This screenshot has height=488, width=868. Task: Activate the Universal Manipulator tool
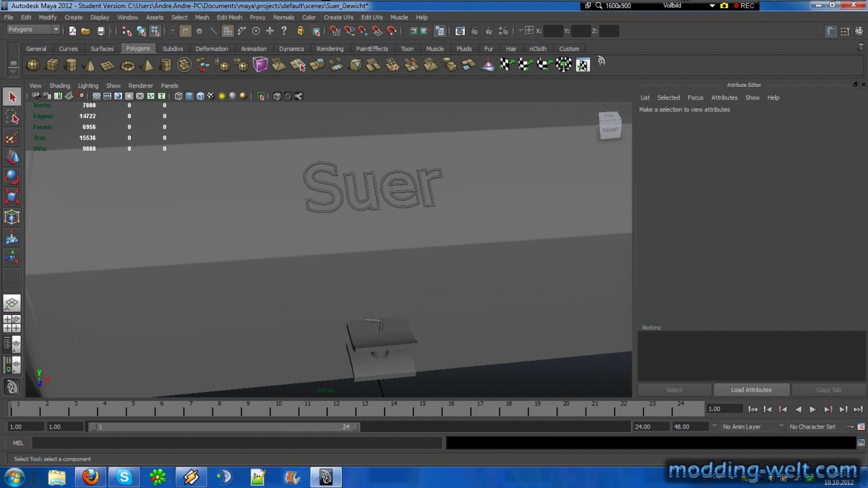[x=12, y=217]
